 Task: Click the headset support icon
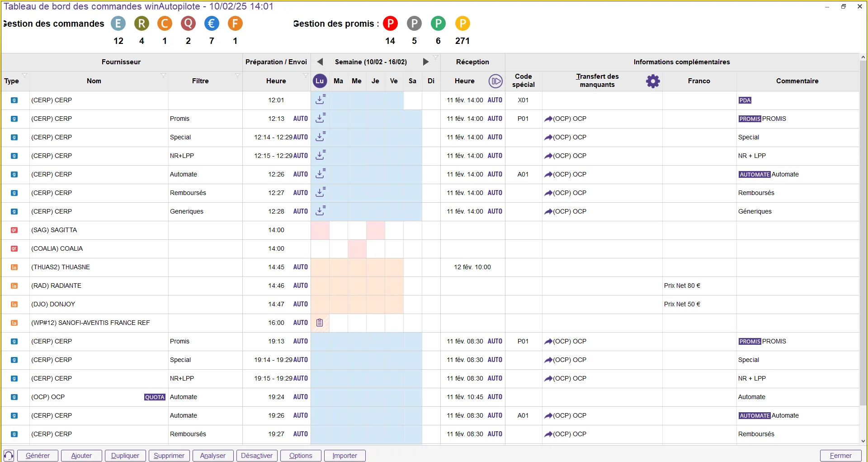(9, 456)
